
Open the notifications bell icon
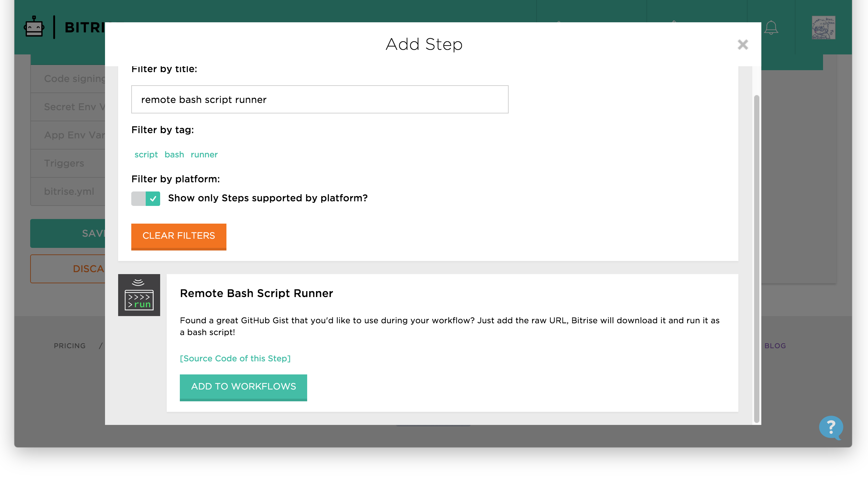pos(771,28)
